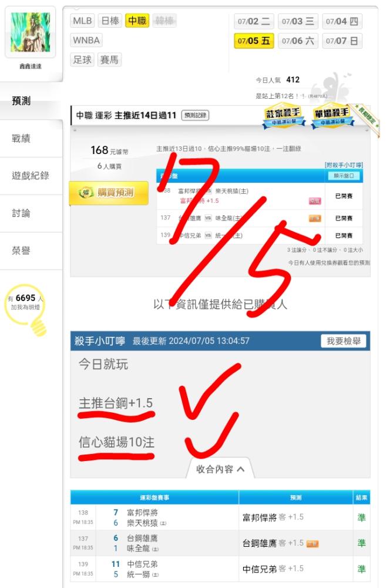Click the 預測記錄 button
Viewport: 390px width, 588px height.
tap(195, 115)
